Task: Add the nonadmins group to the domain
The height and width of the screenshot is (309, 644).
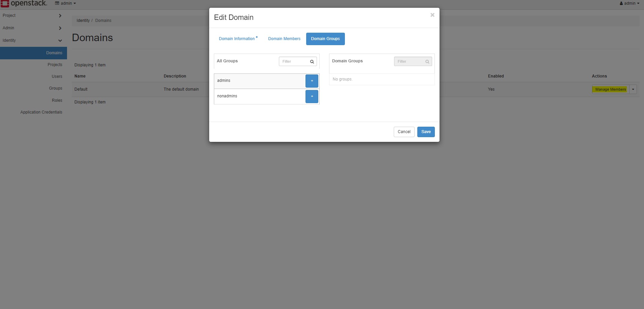Action: coord(312,96)
